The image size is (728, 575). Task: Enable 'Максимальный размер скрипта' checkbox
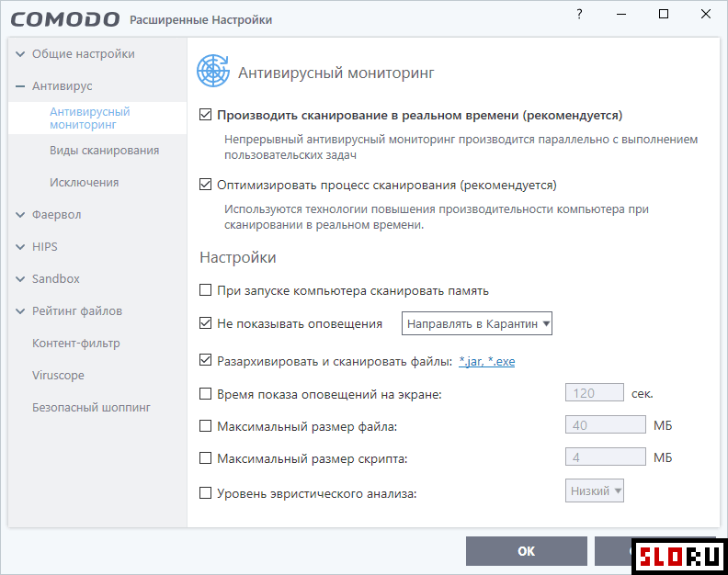pos(205,458)
